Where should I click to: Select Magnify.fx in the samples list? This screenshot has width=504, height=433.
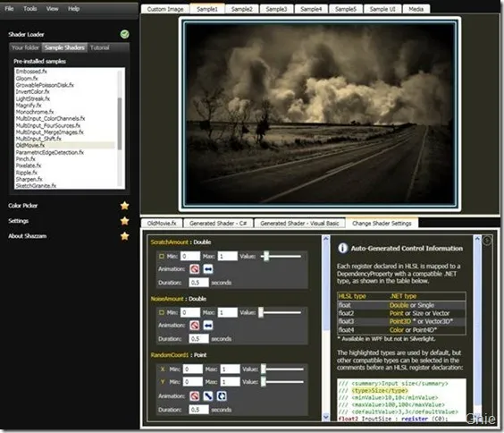pyautogui.click(x=29, y=106)
